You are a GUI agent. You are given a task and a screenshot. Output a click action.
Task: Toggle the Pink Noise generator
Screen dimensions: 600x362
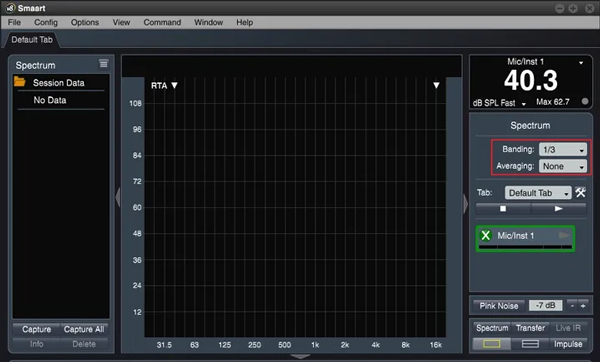499,305
